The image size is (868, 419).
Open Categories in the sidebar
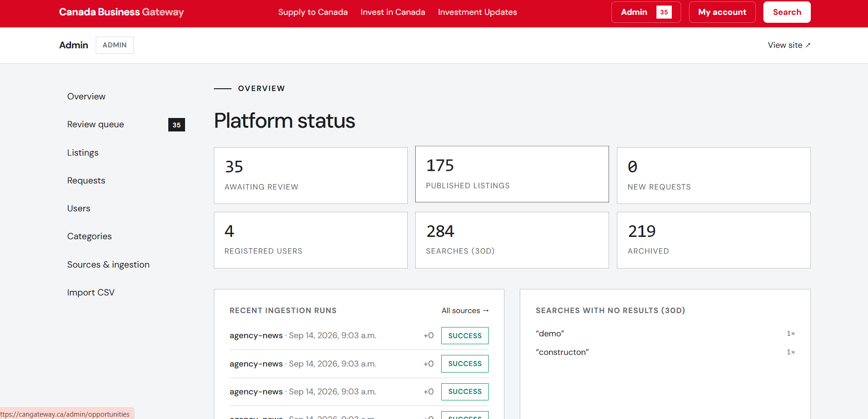coord(89,236)
